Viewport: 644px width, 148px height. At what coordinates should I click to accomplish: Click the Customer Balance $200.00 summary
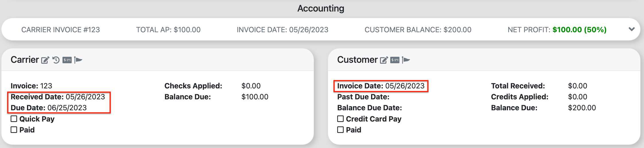(x=418, y=30)
